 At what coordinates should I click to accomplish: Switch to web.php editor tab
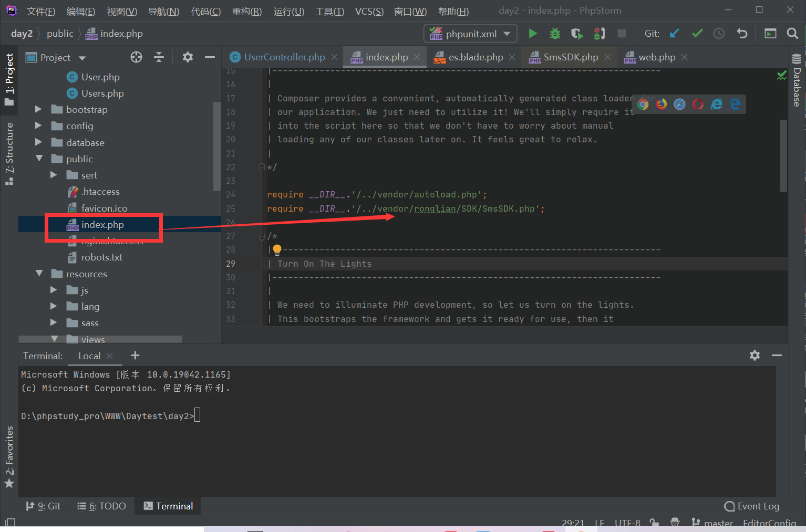pos(657,57)
